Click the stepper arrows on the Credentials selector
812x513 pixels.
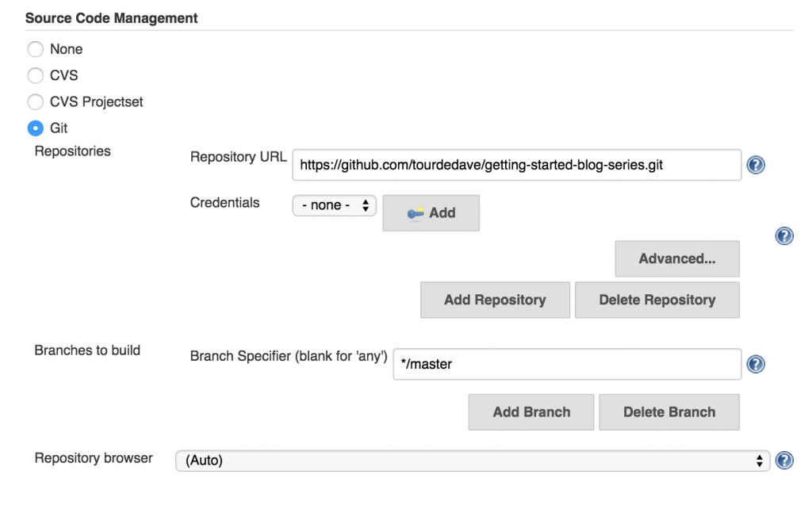366,205
